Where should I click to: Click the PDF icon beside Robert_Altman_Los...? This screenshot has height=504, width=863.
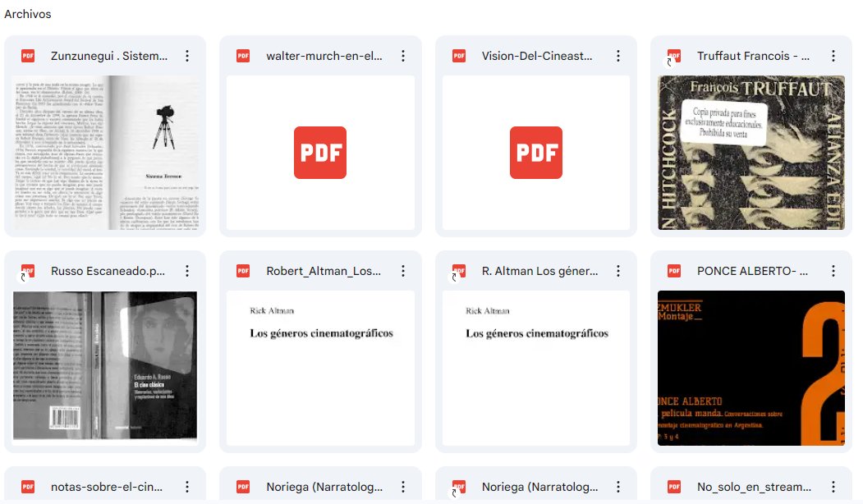(x=243, y=271)
